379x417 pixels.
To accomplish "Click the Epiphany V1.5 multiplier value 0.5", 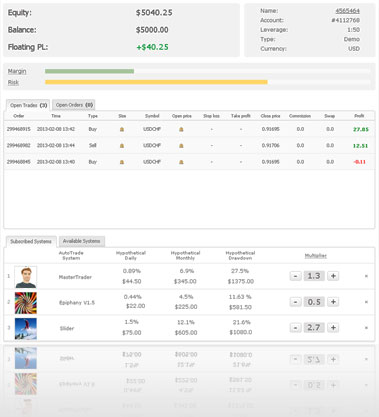I will [x=314, y=302].
